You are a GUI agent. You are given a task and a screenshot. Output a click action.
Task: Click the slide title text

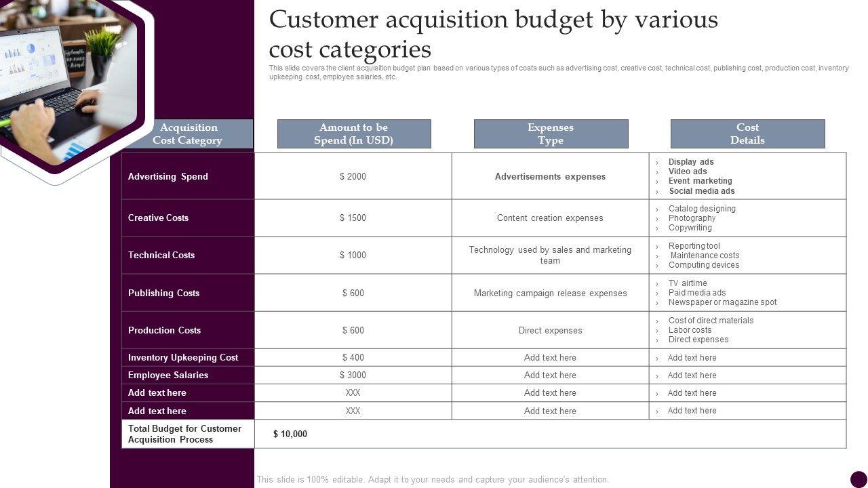[x=493, y=34]
